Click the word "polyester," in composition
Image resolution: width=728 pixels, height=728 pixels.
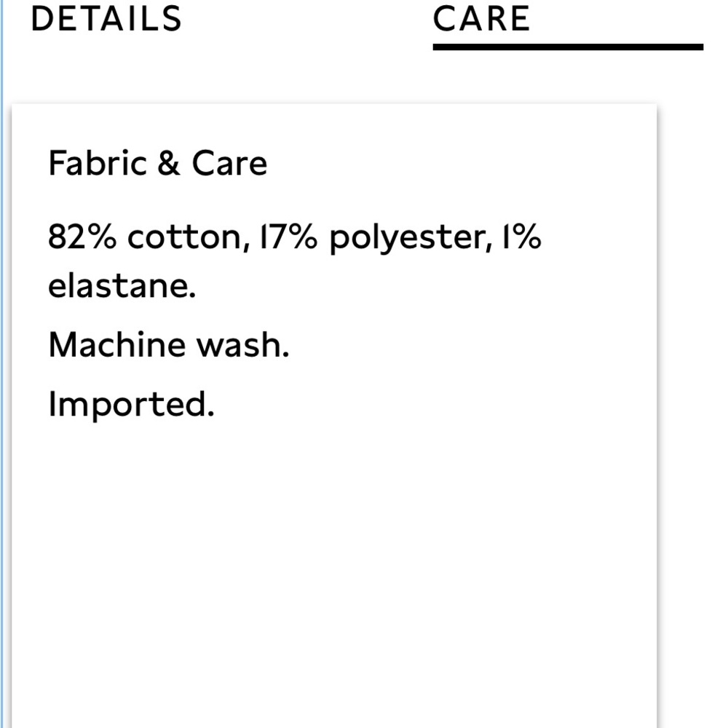[x=408, y=239]
